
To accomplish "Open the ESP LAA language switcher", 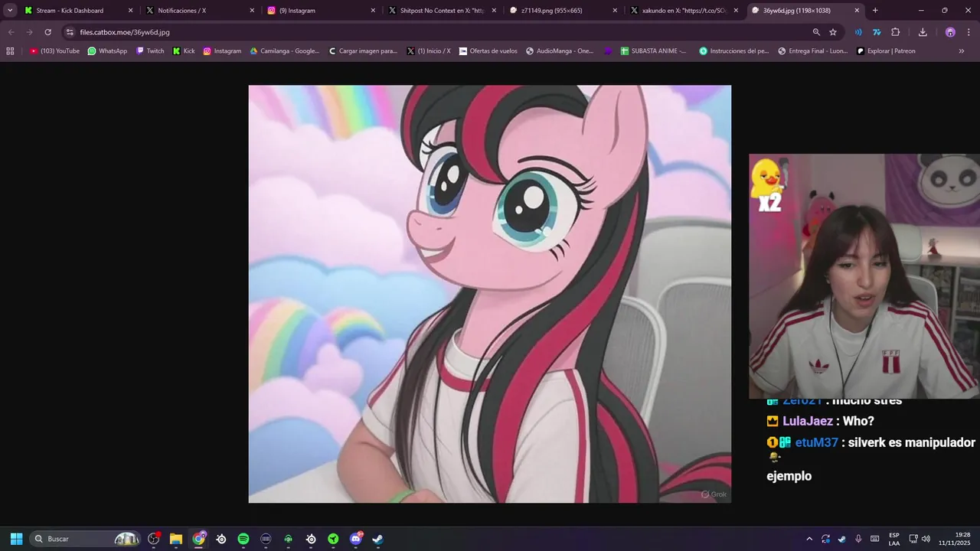I will click(x=894, y=539).
